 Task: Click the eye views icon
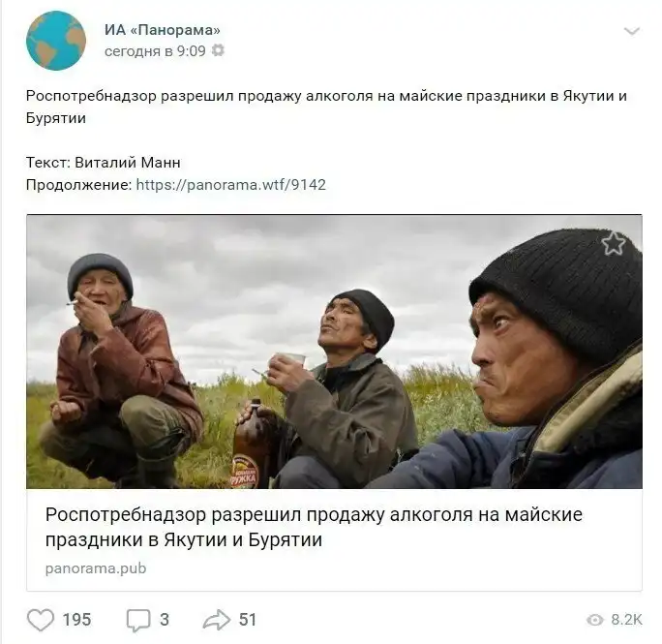[595, 620]
